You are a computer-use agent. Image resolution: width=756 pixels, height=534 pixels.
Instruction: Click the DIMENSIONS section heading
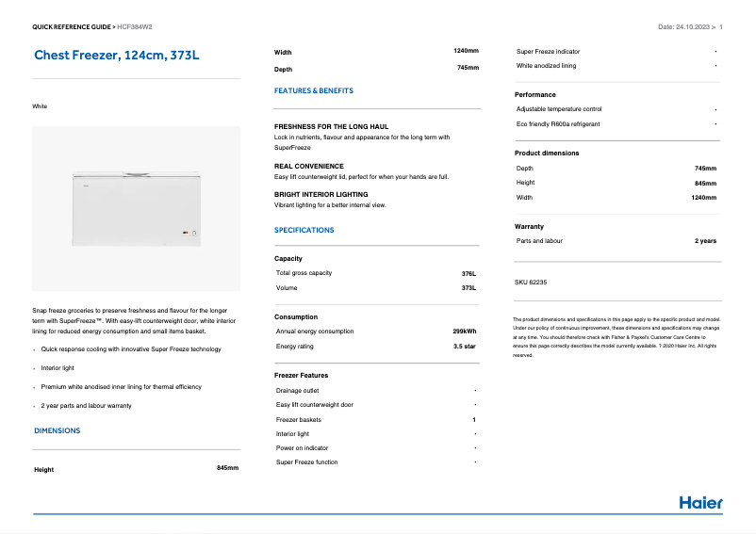pyautogui.click(x=57, y=430)
